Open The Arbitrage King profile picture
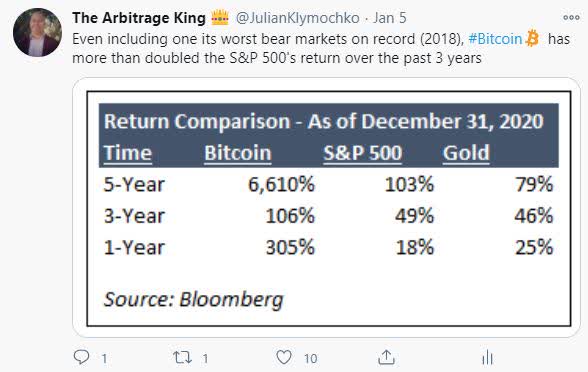Image resolution: width=588 pixels, height=372 pixels. (x=37, y=33)
